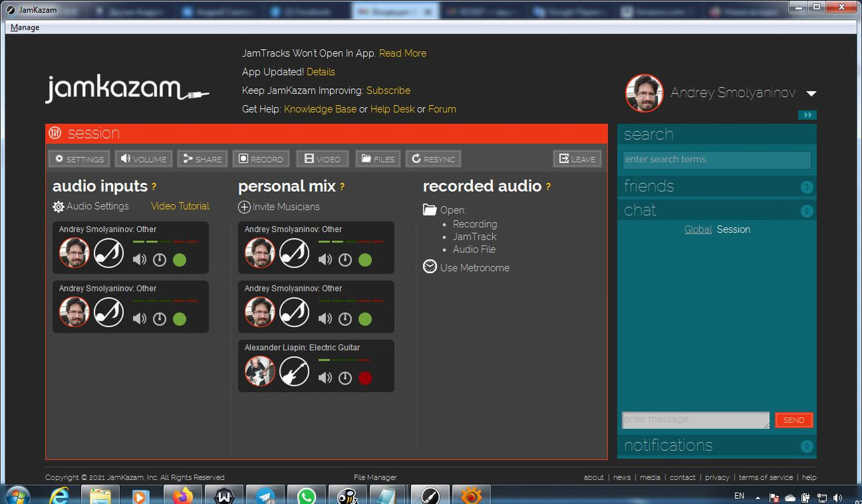Click the help question mark beside audio inputs
The height and width of the screenshot is (504, 862).
click(154, 187)
